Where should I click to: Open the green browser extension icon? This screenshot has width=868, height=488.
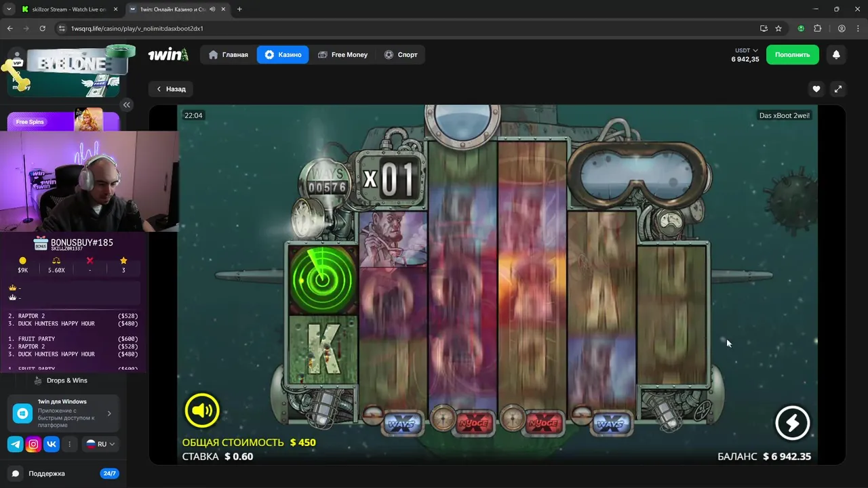(801, 28)
